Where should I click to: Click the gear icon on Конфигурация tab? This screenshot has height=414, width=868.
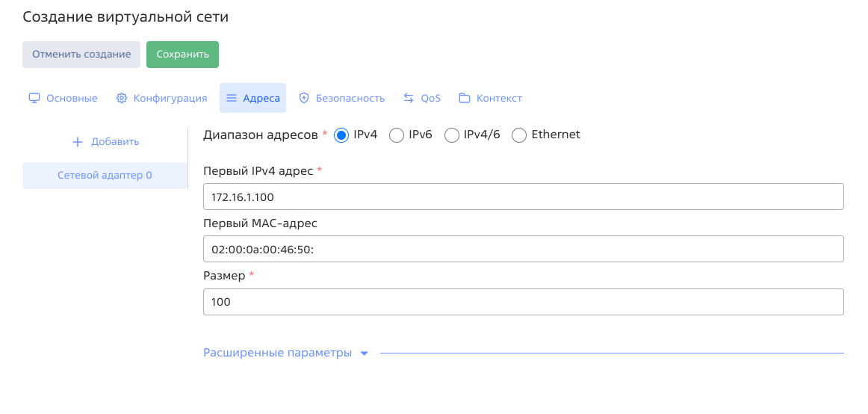click(121, 98)
